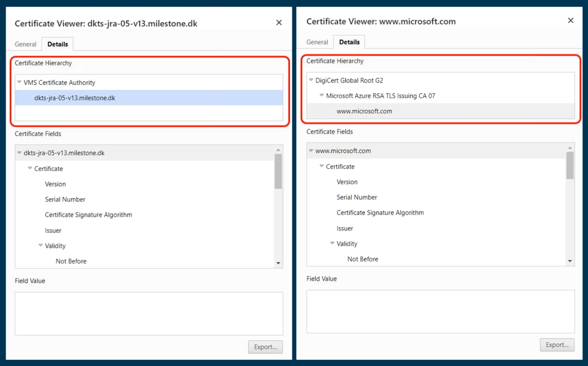This screenshot has width=588, height=366.
Task: Click scroll down arrow in milestone.dk fields list
Action: point(278,263)
